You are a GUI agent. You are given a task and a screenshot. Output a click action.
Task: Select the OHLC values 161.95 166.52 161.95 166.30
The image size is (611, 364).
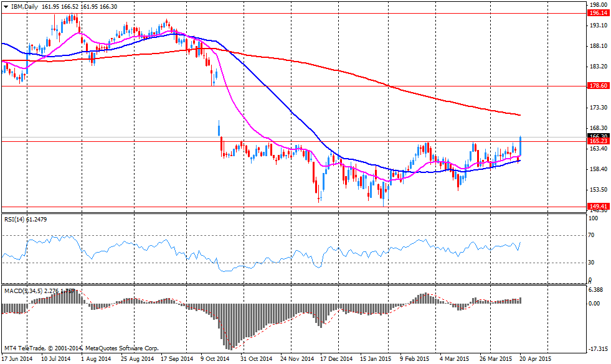click(x=78, y=7)
